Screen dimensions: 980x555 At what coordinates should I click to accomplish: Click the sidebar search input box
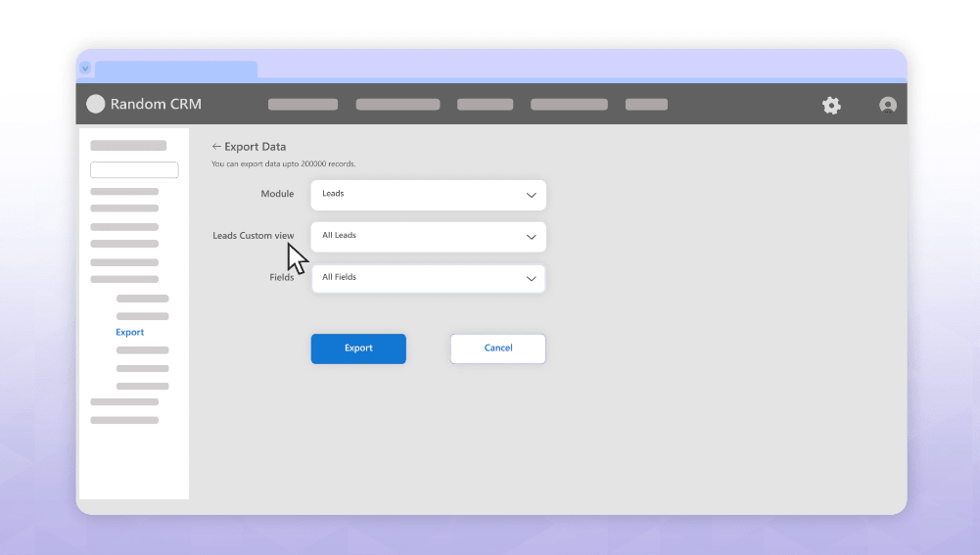tap(134, 170)
